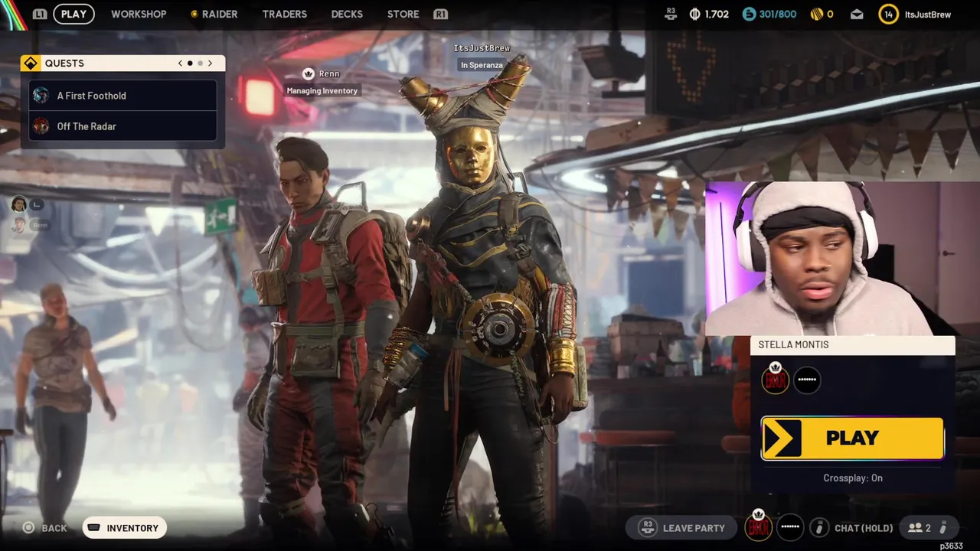Open the PLAY tab in top bar
Screen dimensions: 980x551
pos(73,14)
